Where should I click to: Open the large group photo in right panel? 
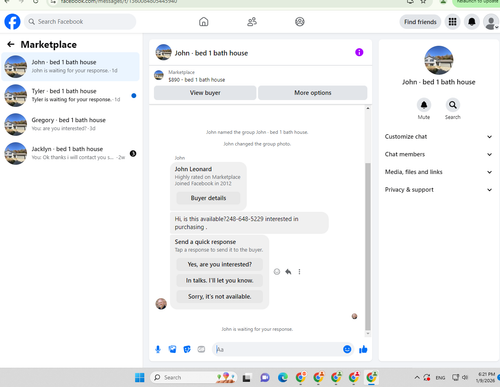point(438,60)
